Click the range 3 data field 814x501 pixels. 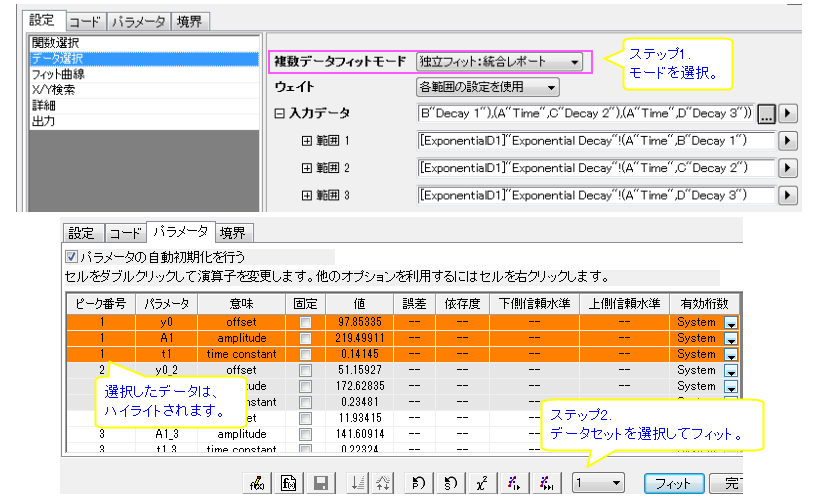[596, 195]
